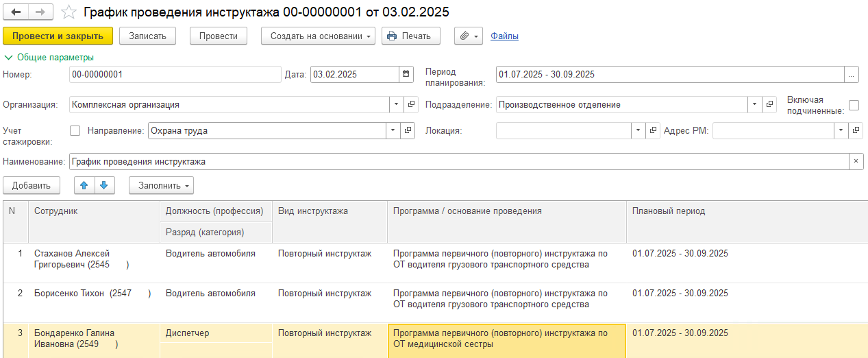
Task: Move row up with blue up arrow
Action: [x=84, y=185]
